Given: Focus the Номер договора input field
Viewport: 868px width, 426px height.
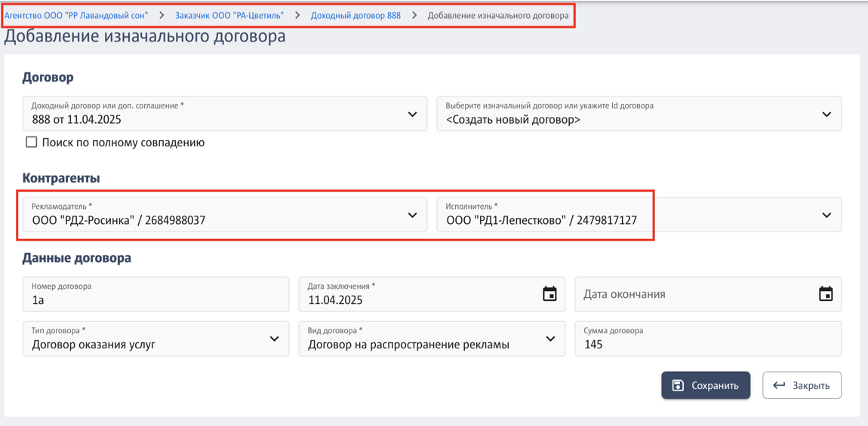Looking at the screenshot, I should pyautogui.click(x=156, y=294).
